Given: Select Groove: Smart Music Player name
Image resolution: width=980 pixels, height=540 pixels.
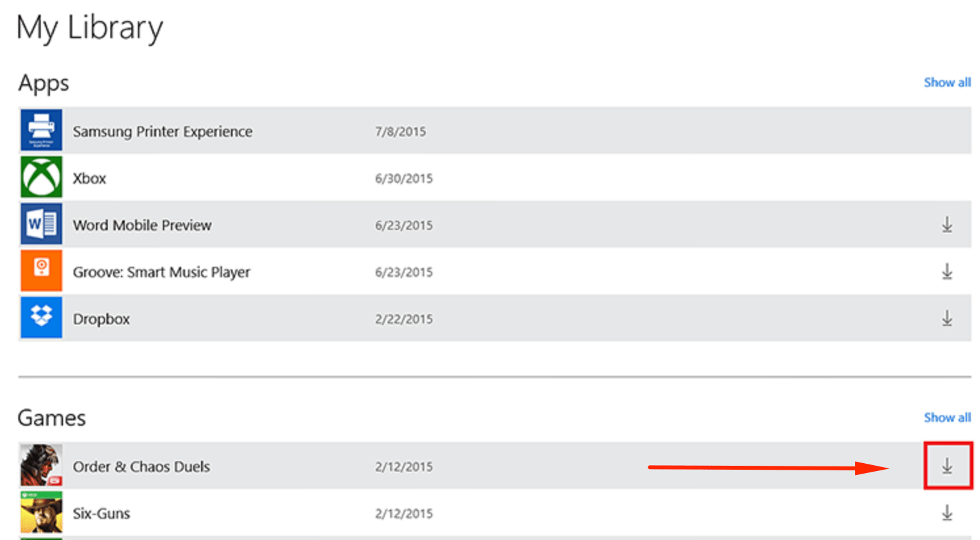Looking at the screenshot, I should pos(162,272).
